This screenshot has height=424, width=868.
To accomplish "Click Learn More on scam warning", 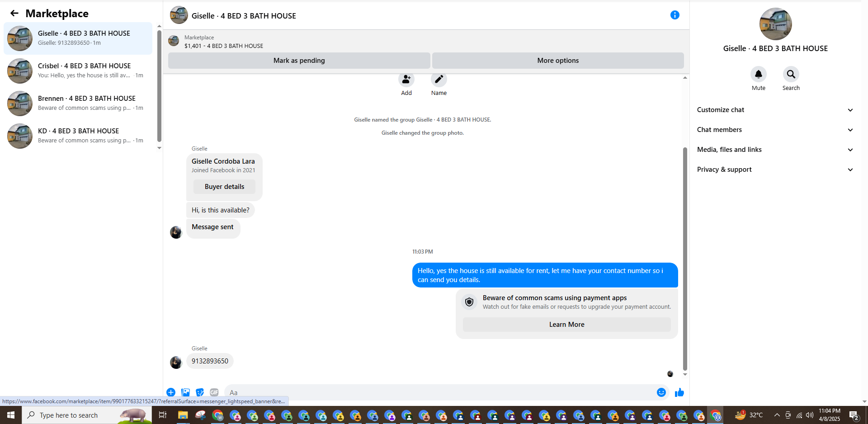I will [x=566, y=325].
